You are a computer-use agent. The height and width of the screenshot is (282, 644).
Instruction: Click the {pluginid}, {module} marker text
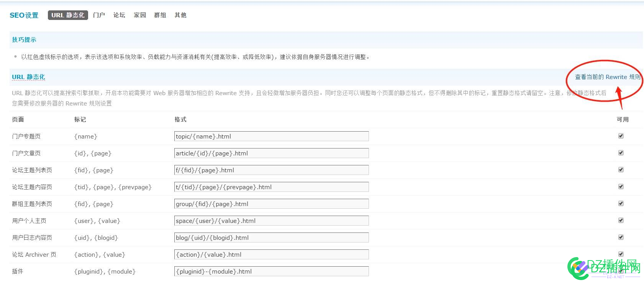pyautogui.click(x=105, y=271)
